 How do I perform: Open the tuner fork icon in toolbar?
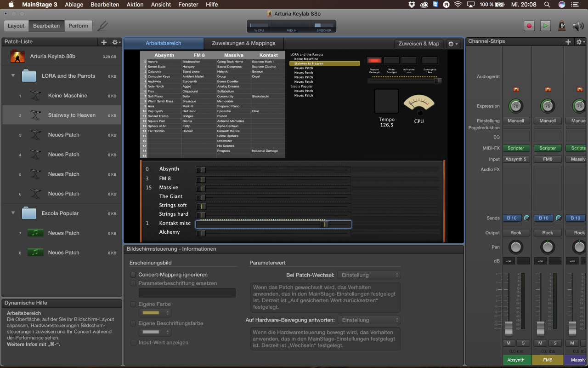pyautogui.click(x=103, y=26)
